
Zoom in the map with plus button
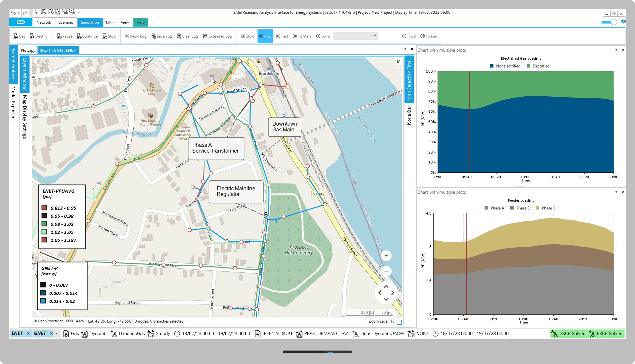(x=386, y=256)
